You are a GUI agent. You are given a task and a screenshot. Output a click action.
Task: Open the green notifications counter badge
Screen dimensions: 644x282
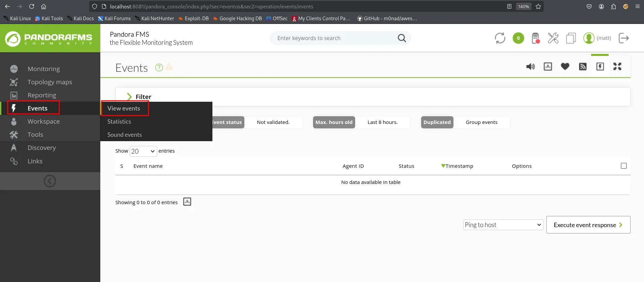518,38
